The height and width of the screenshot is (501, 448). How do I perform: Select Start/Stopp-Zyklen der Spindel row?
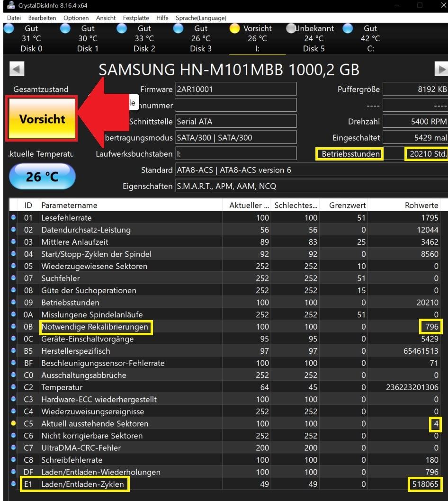[224, 254]
